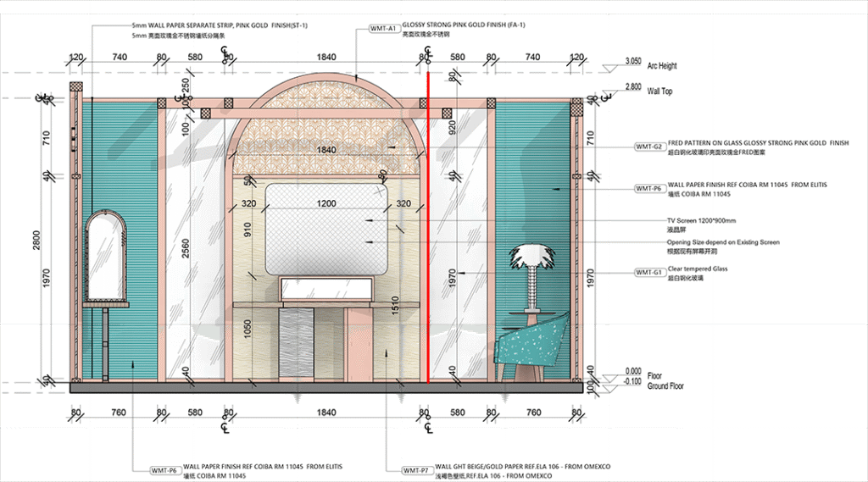Image resolution: width=868 pixels, height=482 pixels.
Task: Click the 1840 dimension at top center
Action: [x=326, y=57]
